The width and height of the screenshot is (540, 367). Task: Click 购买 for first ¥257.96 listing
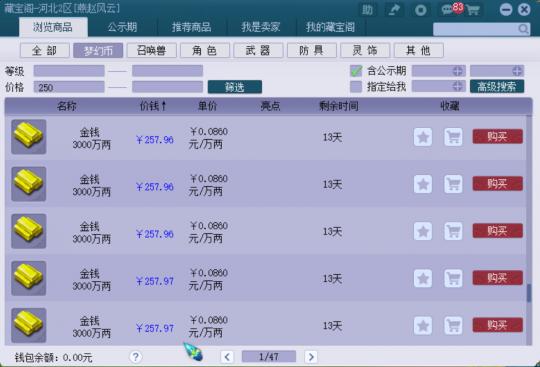pyautogui.click(x=497, y=136)
